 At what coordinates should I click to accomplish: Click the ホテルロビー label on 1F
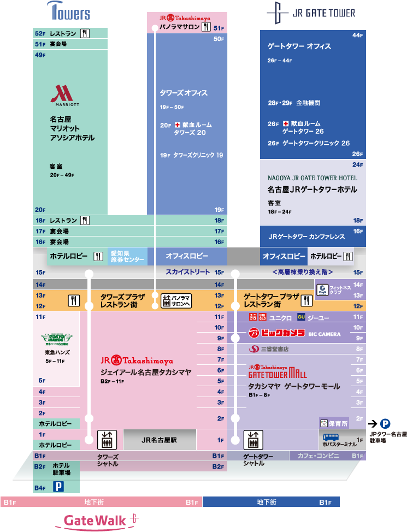tap(55, 445)
